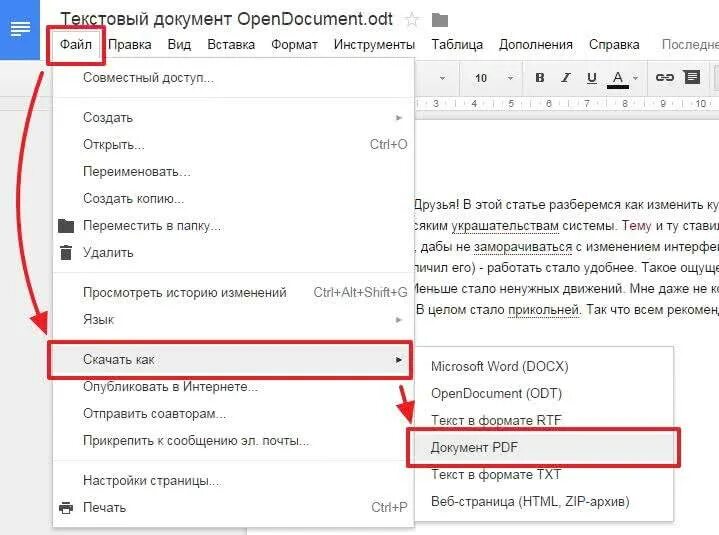719x535 pixels.
Task: Expand the Создать submenu arrow
Action: click(x=399, y=118)
